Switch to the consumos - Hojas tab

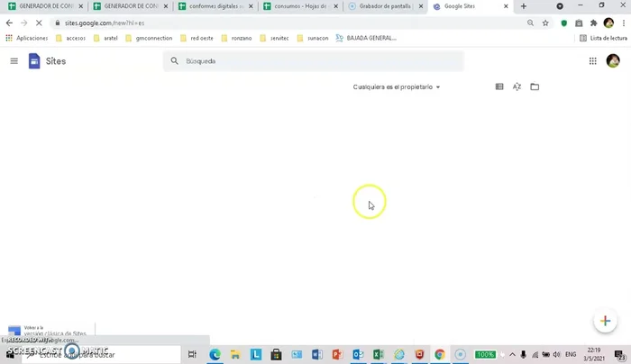(301, 6)
